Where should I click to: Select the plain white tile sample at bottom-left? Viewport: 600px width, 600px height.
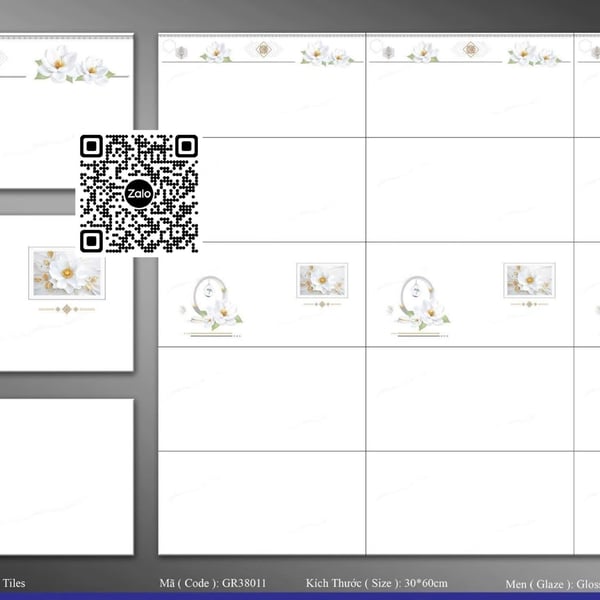point(66,476)
